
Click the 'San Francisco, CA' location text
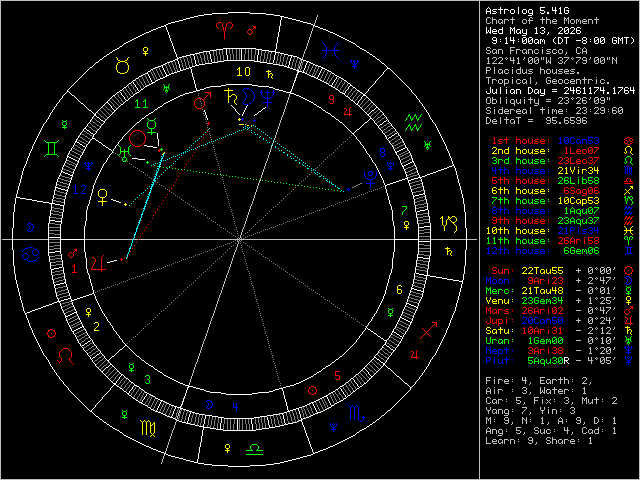(x=536, y=51)
